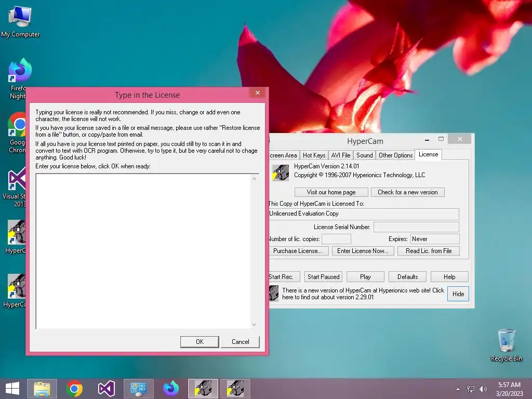Image resolution: width=532 pixels, height=399 pixels.
Task: Click Visit our home page button
Action: tap(331, 192)
